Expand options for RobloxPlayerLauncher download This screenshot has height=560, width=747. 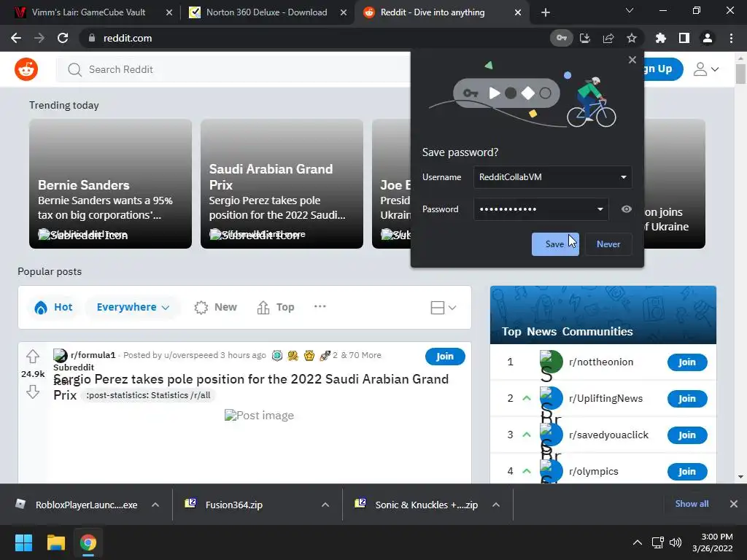click(155, 505)
